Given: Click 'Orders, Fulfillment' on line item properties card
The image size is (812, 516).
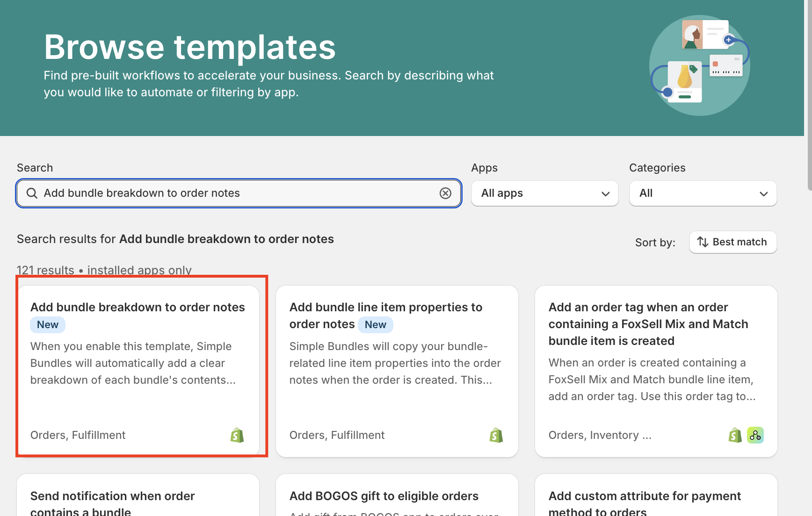Looking at the screenshot, I should 337,435.
